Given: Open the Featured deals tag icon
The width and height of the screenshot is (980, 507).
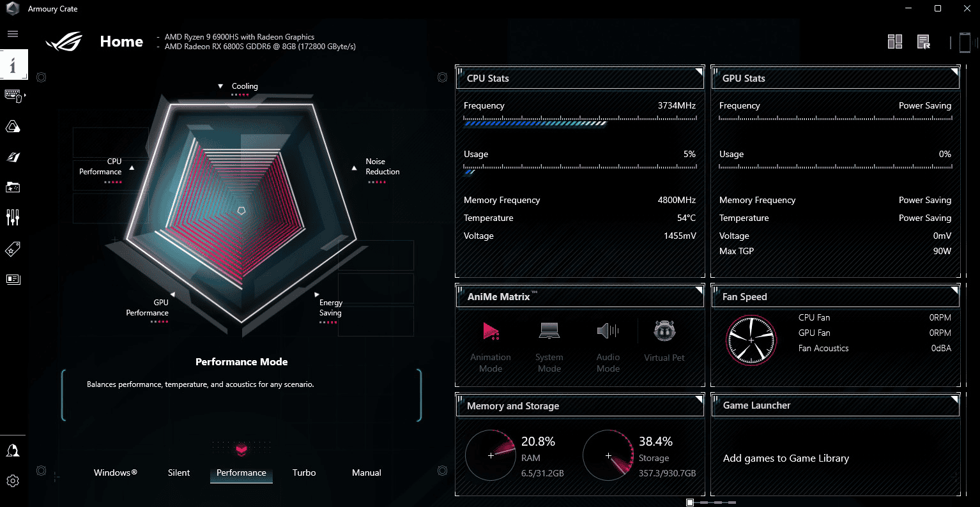Looking at the screenshot, I should click(13, 249).
